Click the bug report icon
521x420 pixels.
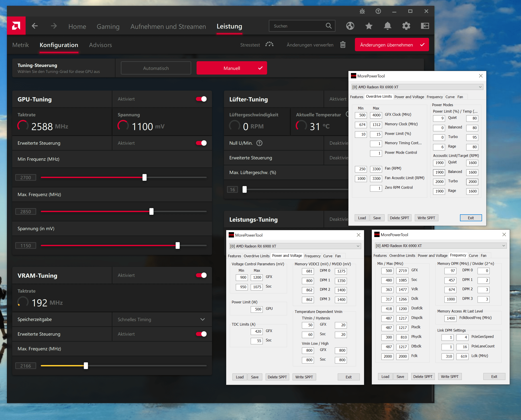point(362,11)
